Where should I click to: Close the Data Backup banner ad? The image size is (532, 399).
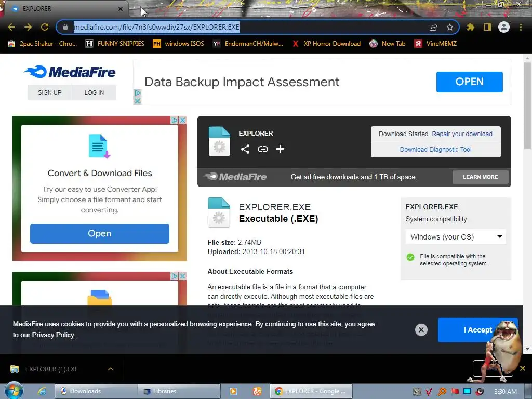pos(137,101)
